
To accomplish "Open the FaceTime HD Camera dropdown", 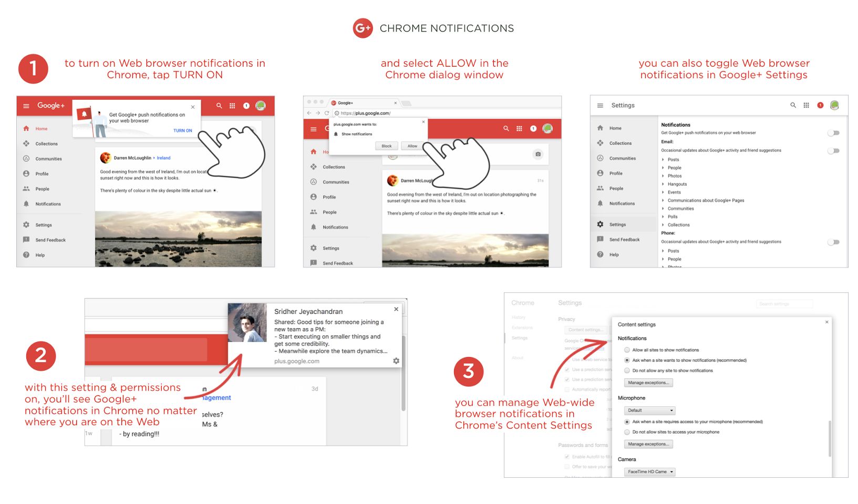I will pyautogui.click(x=649, y=472).
